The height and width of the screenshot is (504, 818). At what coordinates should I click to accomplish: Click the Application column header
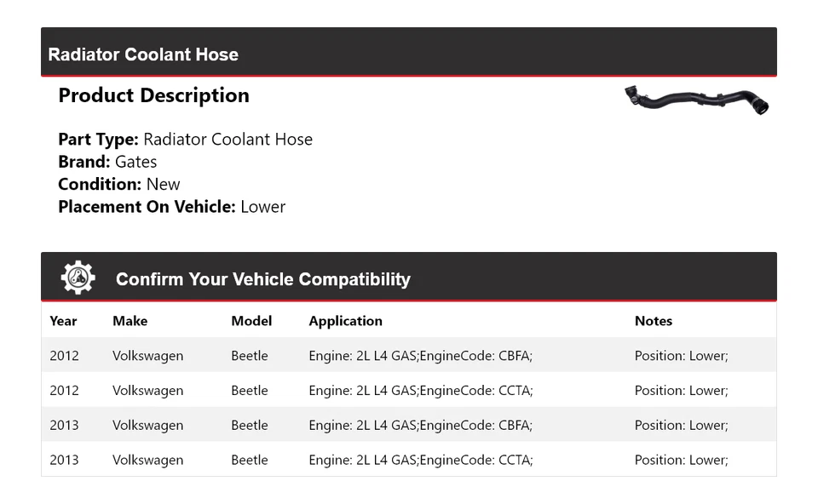(x=345, y=321)
